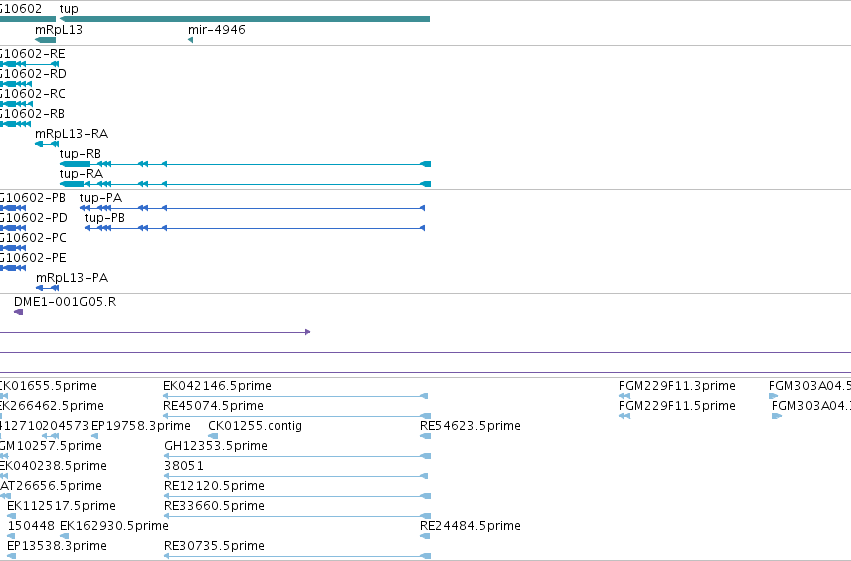Select the mRpL13-RA transcript label
851x561 pixels.
coord(72,133)
